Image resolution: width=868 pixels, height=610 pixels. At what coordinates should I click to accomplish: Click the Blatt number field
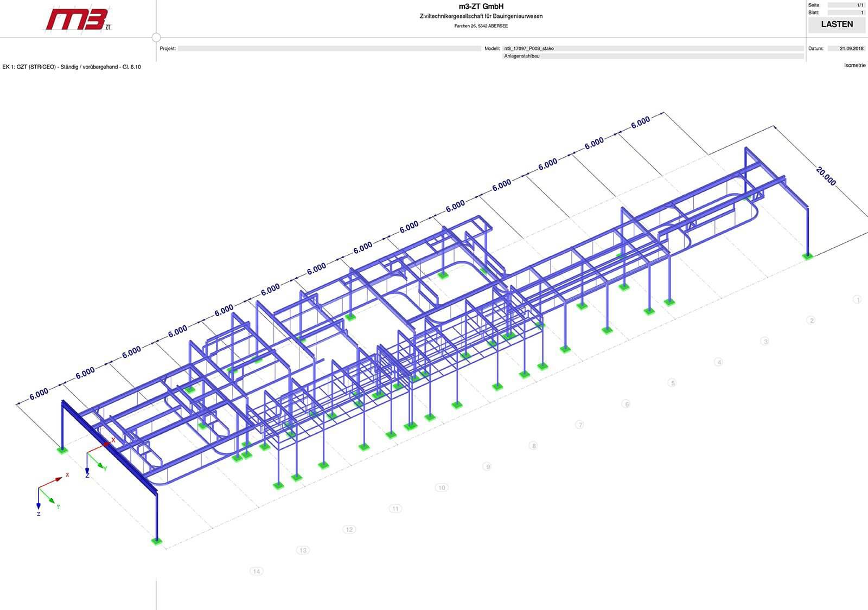tap(846, 12)
